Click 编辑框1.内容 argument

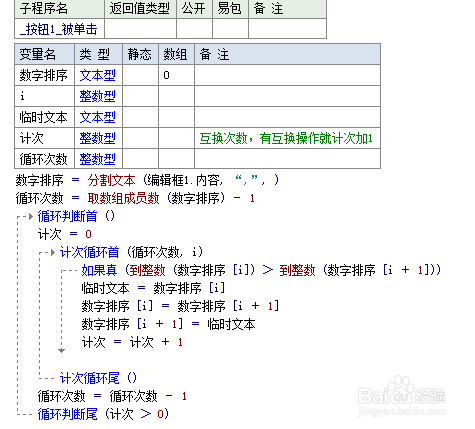[183, 180]
